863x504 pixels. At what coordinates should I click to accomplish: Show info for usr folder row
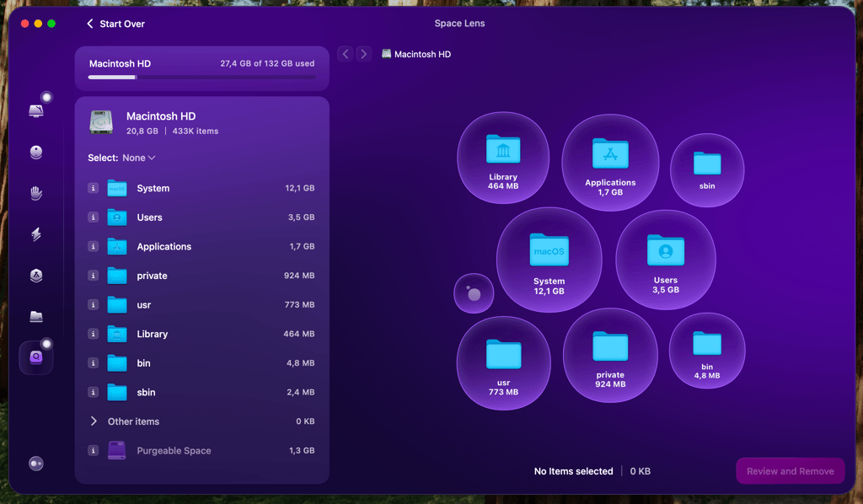(93, 305)
